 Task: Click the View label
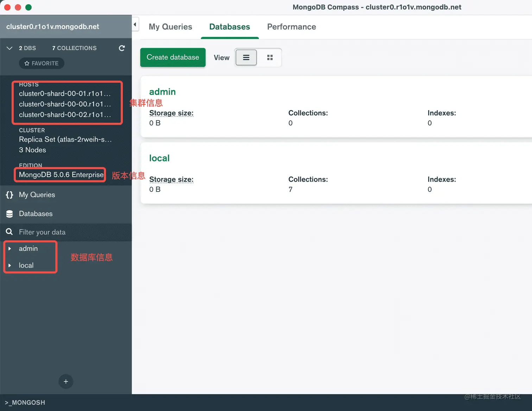click(222, 58)
